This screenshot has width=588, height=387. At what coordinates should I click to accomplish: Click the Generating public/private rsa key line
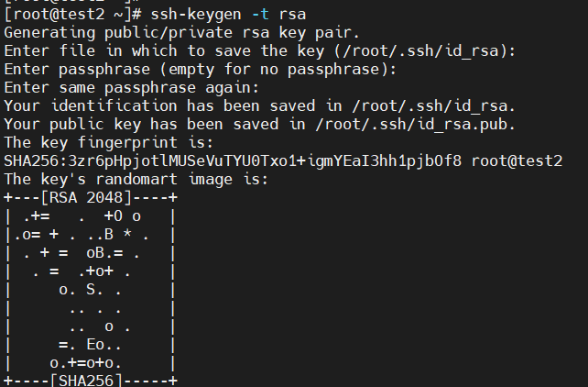tap(182, 33)
